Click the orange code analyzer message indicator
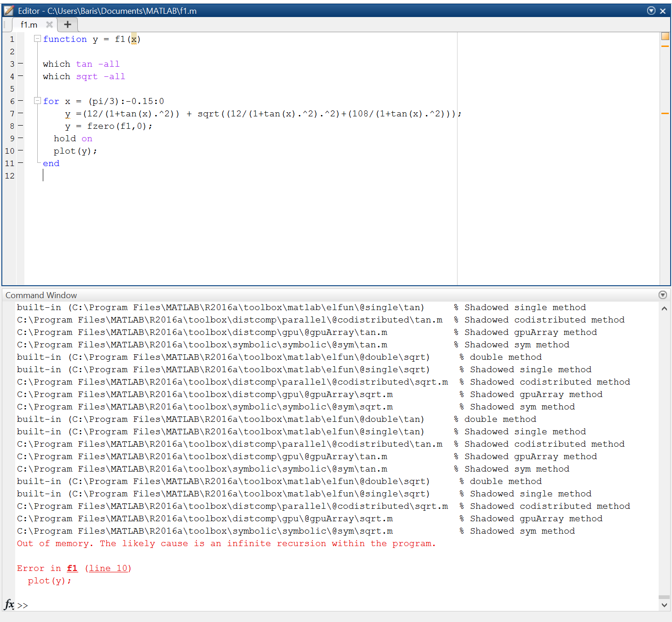This screenshot has width=672, height=622. pyautogui.click(x=665, y=36)
